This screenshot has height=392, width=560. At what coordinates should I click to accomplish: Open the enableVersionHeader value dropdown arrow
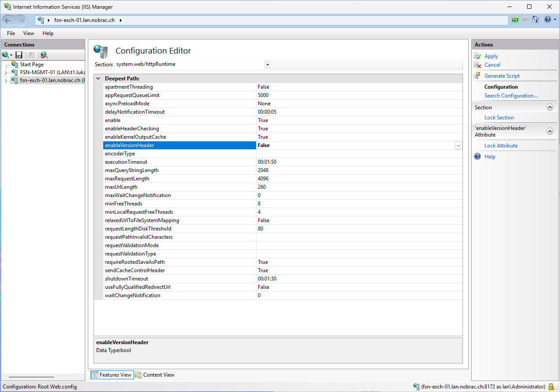[x=459, y=145]
